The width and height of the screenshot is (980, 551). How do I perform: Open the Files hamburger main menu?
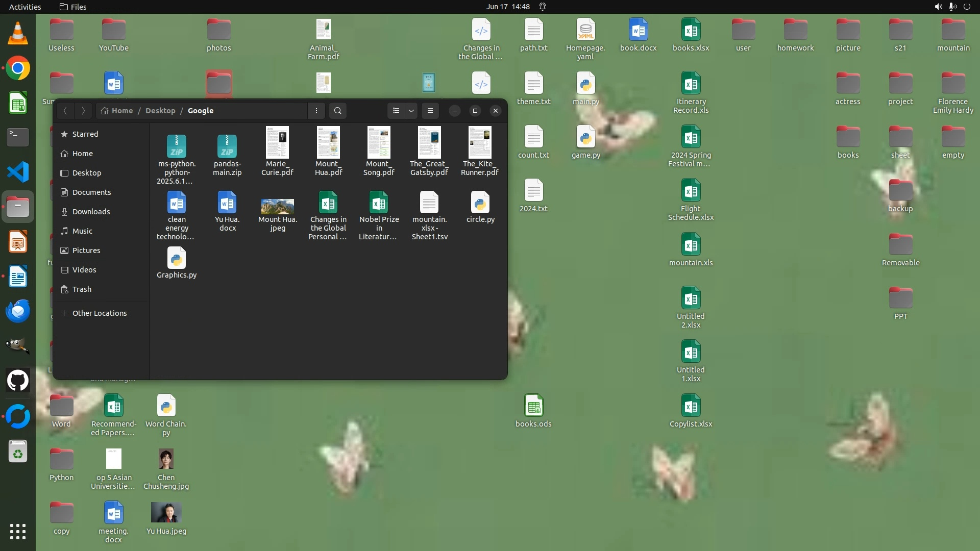[430, 111]
